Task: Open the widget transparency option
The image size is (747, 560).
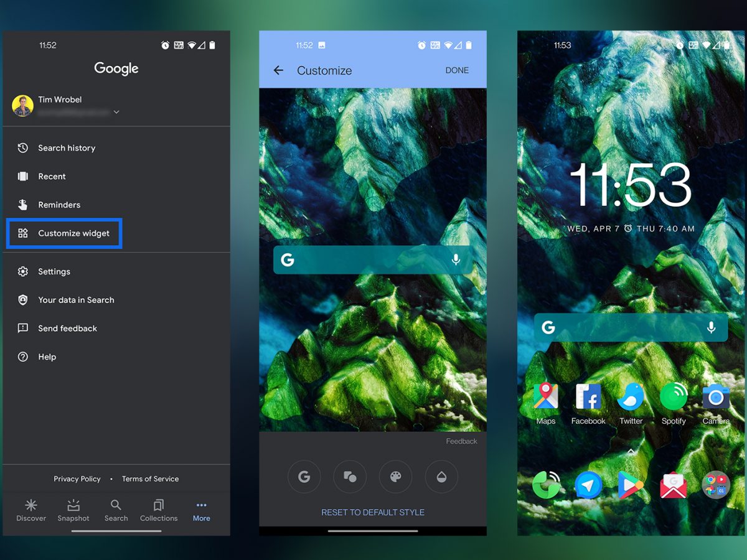Action: coord(441,477)
